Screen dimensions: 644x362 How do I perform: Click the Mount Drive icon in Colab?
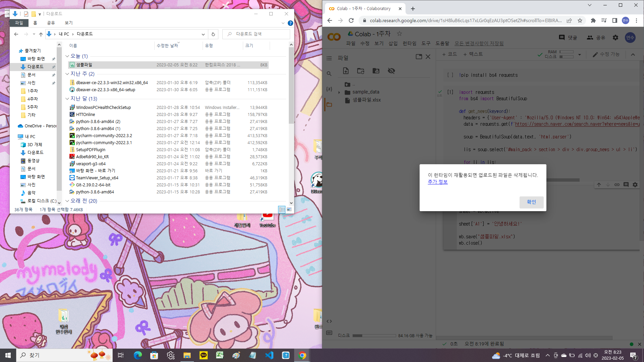click(376, 71)
